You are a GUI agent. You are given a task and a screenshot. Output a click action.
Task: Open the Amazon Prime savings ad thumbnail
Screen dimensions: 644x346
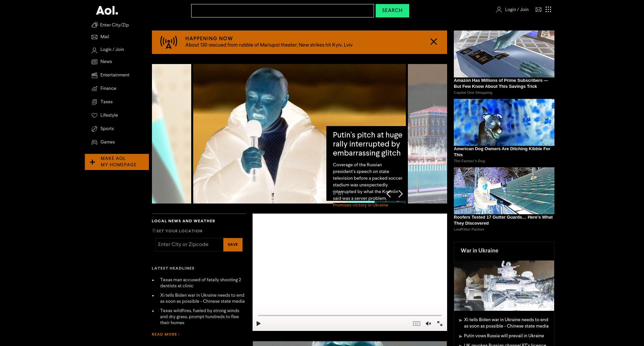pos(504,54)
